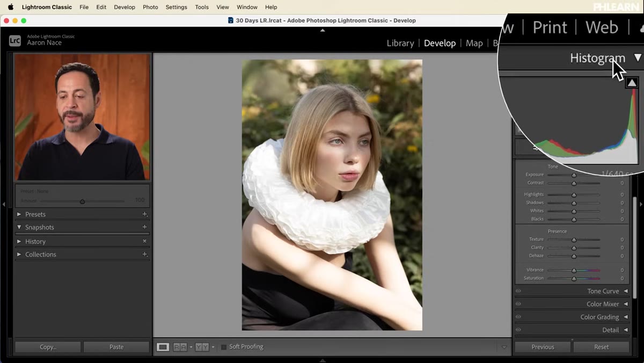This screenshot has width=644, height=363.
Task: Collapse the right panel with edge arrow
Action: [640, 204]
